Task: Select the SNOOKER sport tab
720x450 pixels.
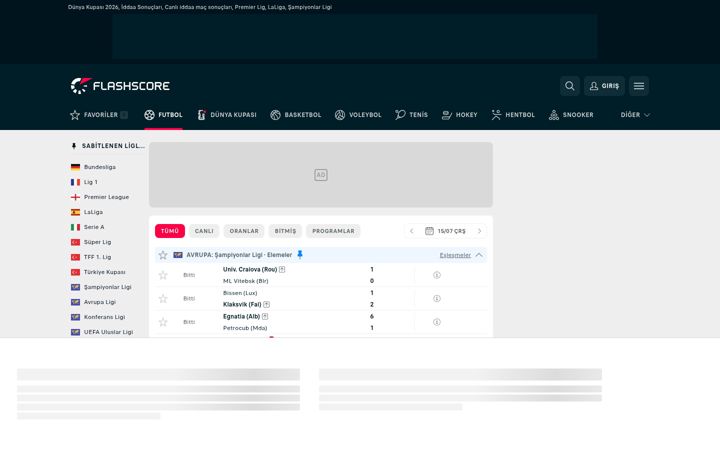Action: [x=571, y=115]
